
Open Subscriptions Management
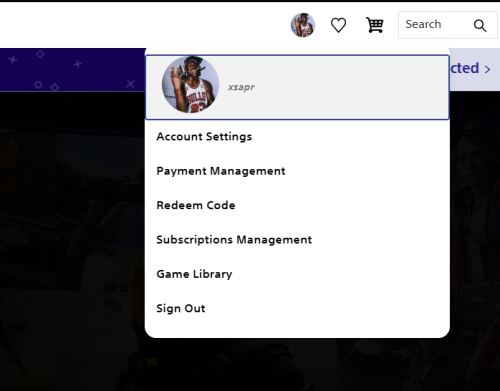[x=234, y=240]
